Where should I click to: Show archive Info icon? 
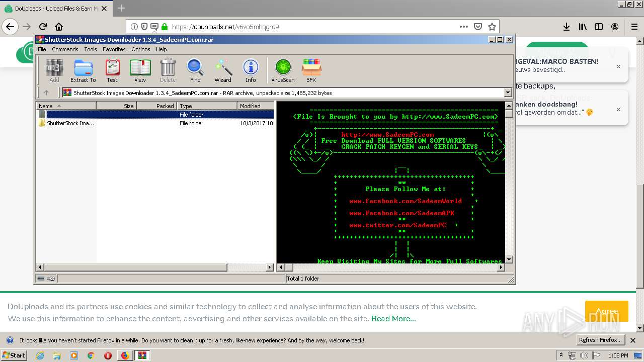click(x=251, y=70)
